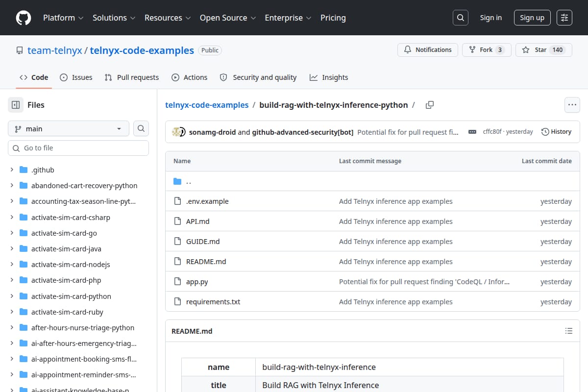Open the Enterprise dropdown menu

[288, 18]
